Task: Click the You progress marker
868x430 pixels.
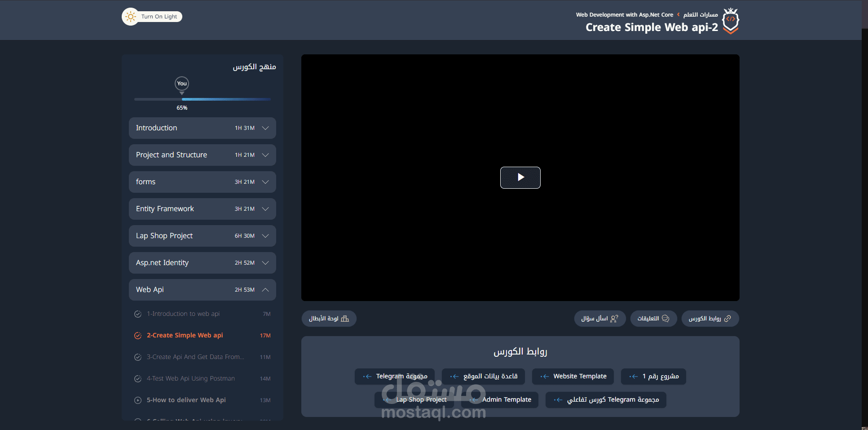Action: pos(182,84)
